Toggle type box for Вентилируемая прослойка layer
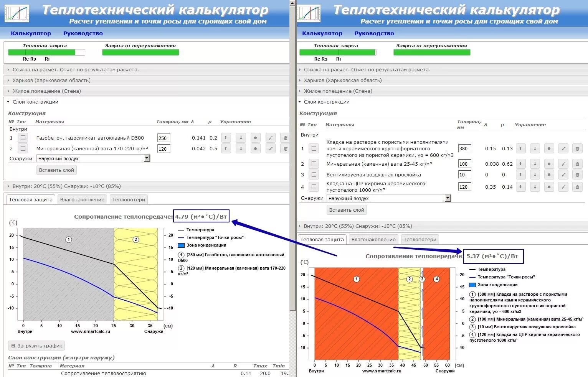Screen dimensions: 588x377 (314, 175)
